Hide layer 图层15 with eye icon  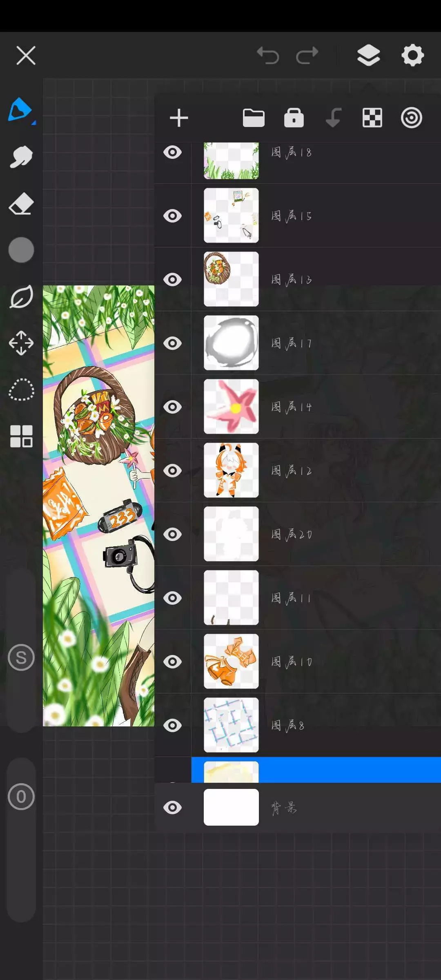coord(173,216)
